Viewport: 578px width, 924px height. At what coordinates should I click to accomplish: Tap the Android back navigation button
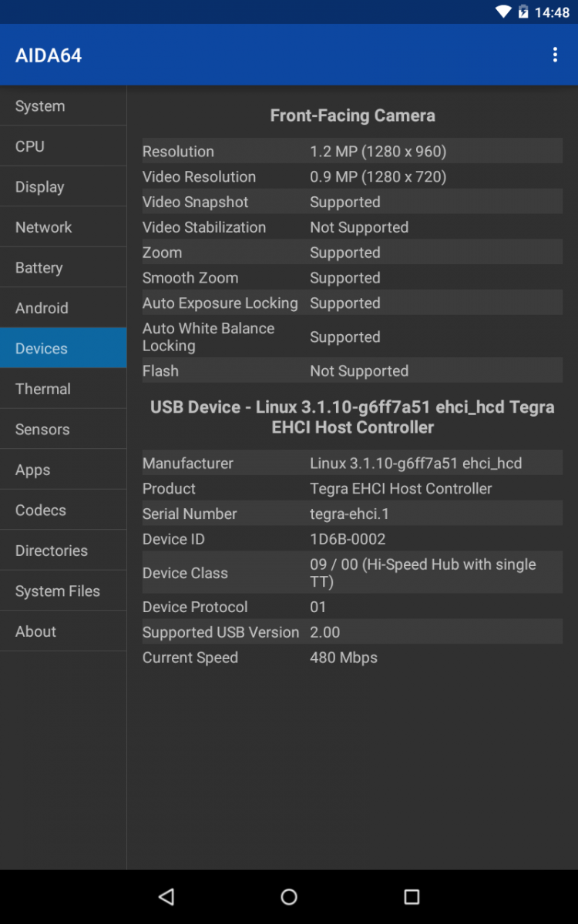click(166, 896)
